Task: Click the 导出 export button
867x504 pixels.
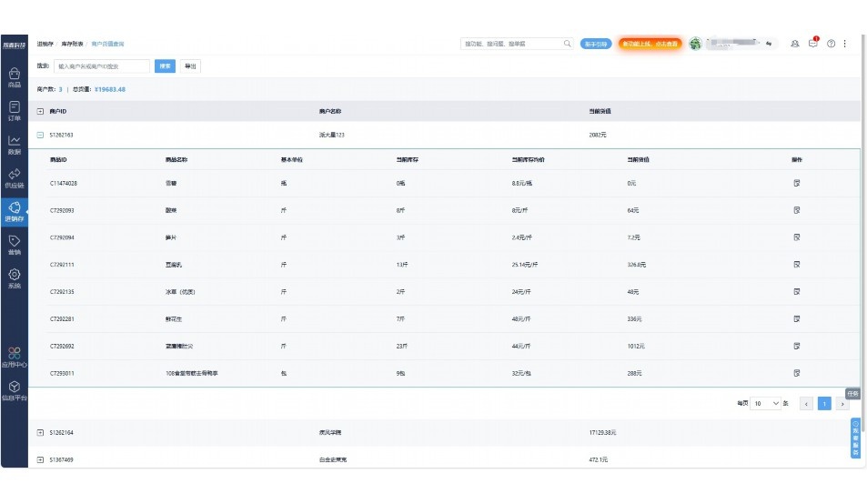Action: coord(189,66)
